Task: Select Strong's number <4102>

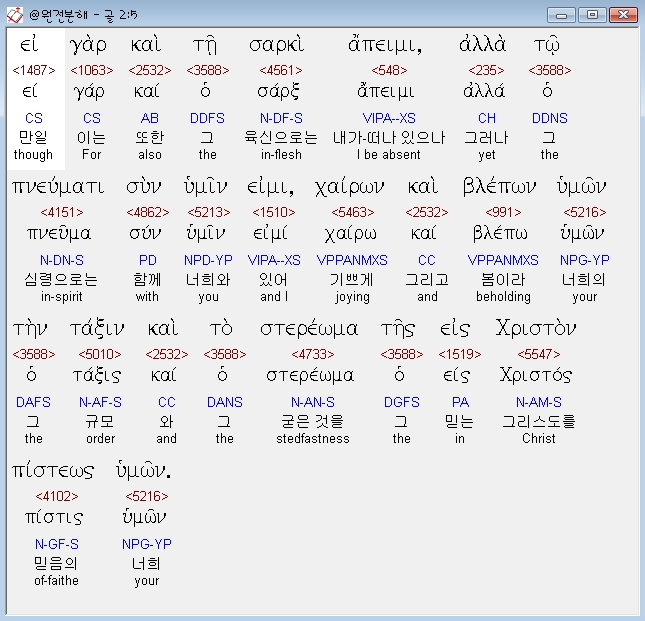Action: (x=57, y=496)
